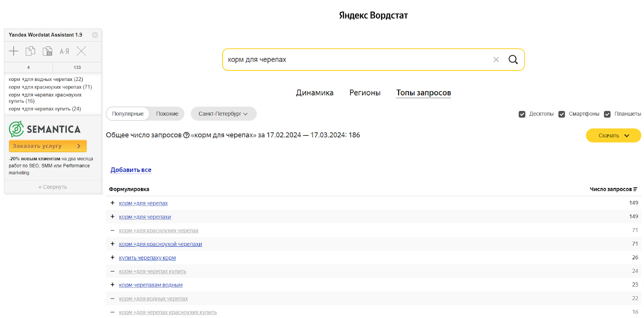Click the query count 26 for 'купить черепаху корм'
The image size is (644, 318).
[x=635, y=257]
